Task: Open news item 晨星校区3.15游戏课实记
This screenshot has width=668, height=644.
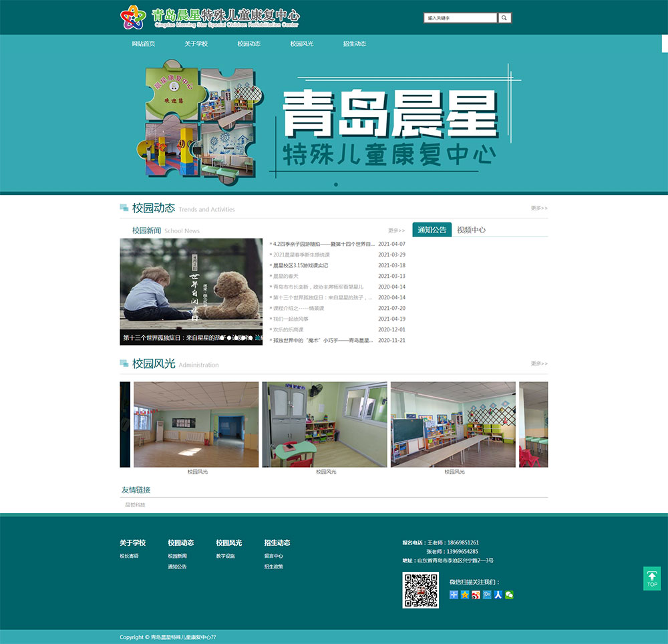Action: pyautogui.click(x=301, y=265)
